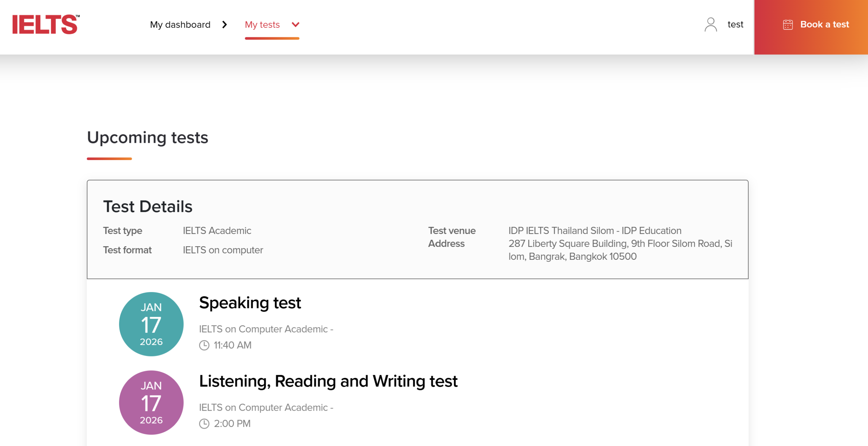Click the clock icon beside 2:00 PM
Screen dimensions: 868x446
tap(204, 424)
